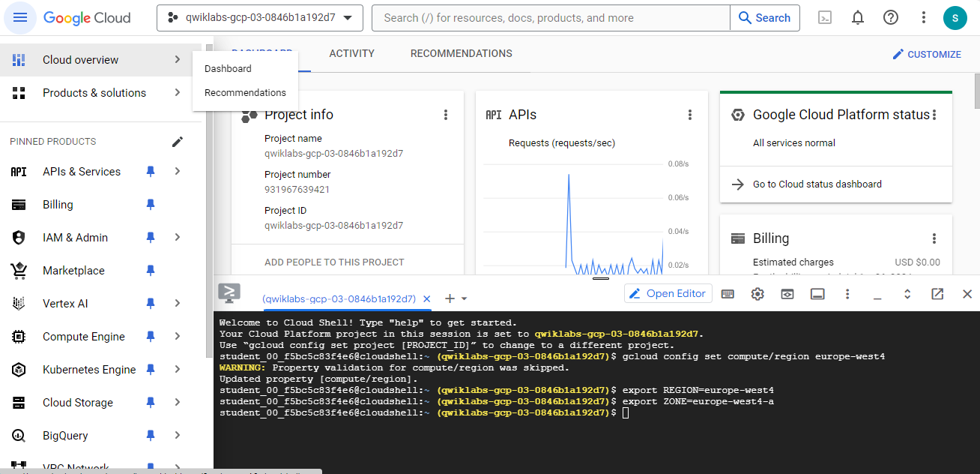Open APIs card options menu
The height and width of the screenshot is (474, 980).
click(690, 115)
